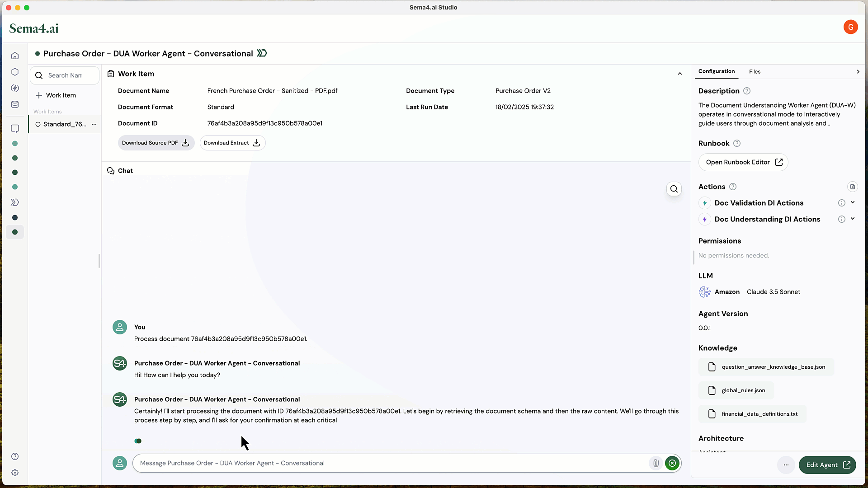Open the Settings gear icon in sidebar
The image size is (868, 488).
(15, 473)
